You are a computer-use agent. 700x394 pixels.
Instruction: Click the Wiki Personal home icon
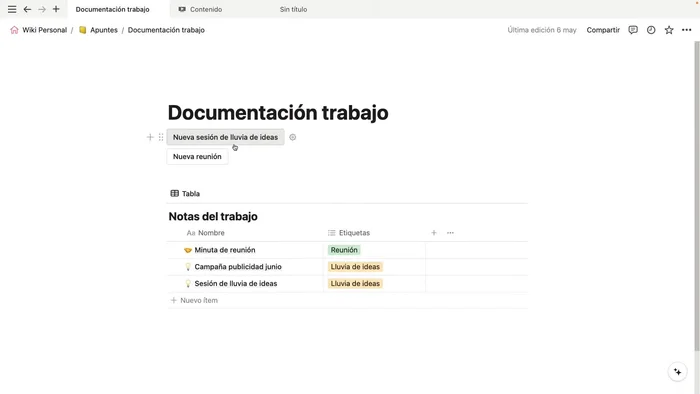tap(14, 30)
